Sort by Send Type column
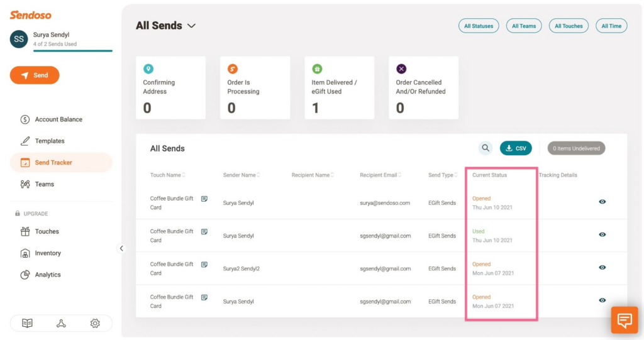 [x=443, y=175]
